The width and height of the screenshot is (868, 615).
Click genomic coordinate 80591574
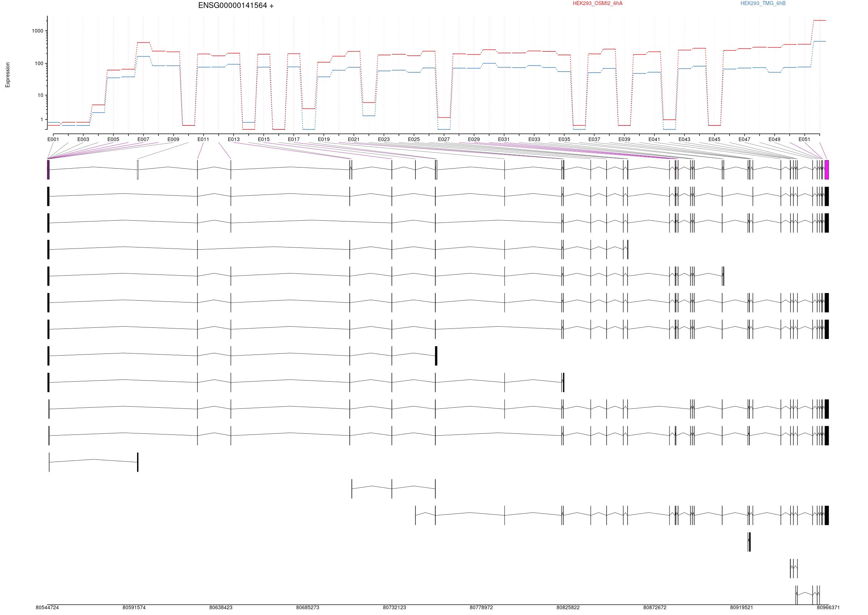pos(134,607)
